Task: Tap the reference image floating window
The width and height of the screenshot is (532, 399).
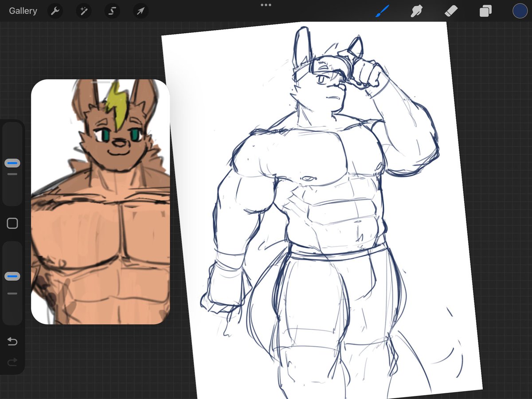Action: pos(100,202)
